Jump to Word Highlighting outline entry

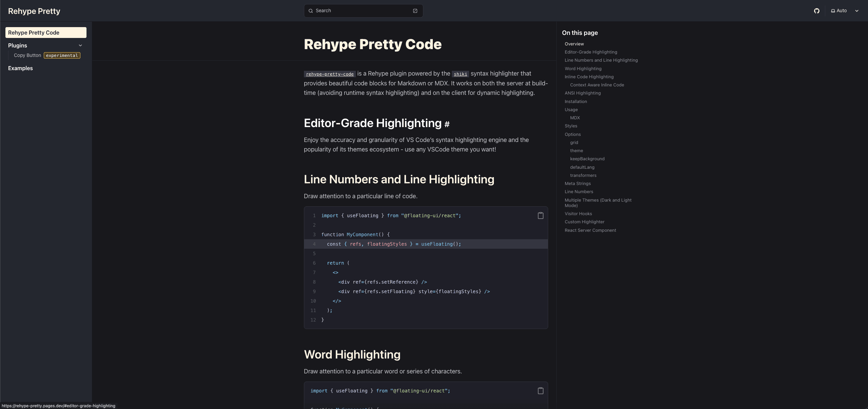click(x=583, y=68)
